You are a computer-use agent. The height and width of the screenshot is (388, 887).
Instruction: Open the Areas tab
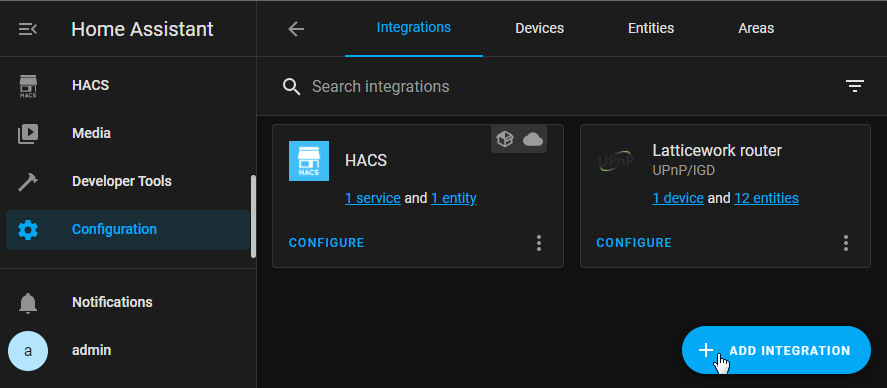(756, 28)
